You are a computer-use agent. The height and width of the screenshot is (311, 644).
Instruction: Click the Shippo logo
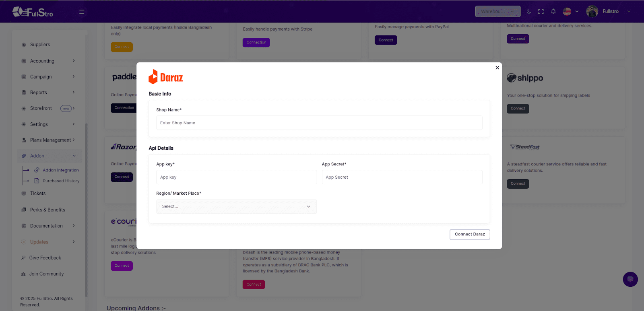click(525, 78)
